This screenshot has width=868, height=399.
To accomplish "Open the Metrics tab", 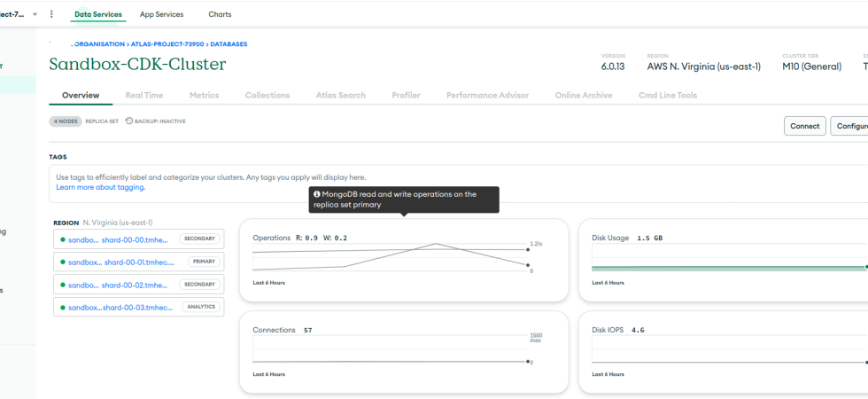I will point(205,96).
